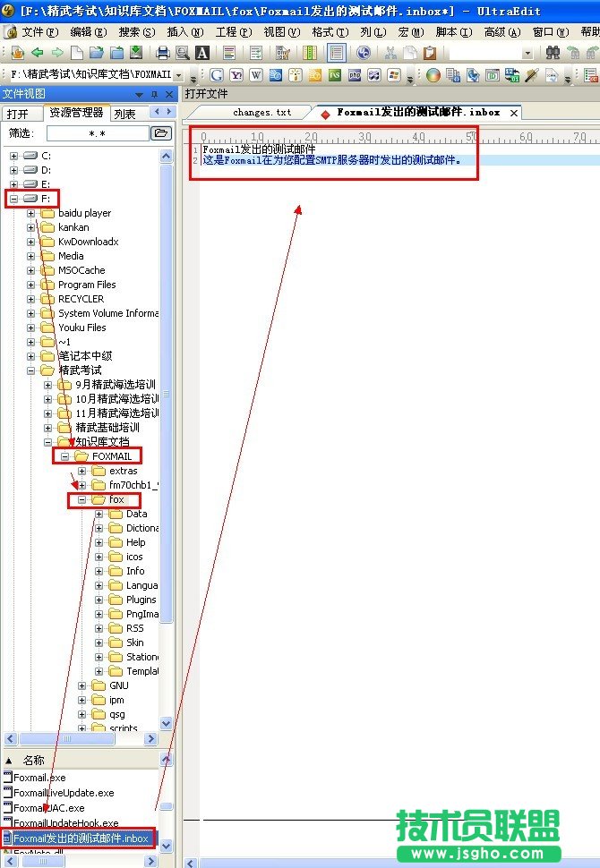Click the New File toolbar icon

tap(77, 54)
